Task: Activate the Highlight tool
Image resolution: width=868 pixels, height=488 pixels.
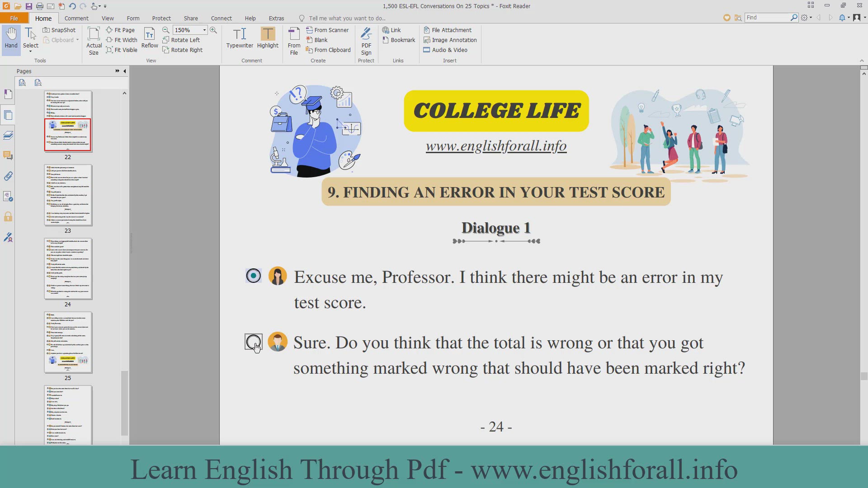Action: (268, 34)
